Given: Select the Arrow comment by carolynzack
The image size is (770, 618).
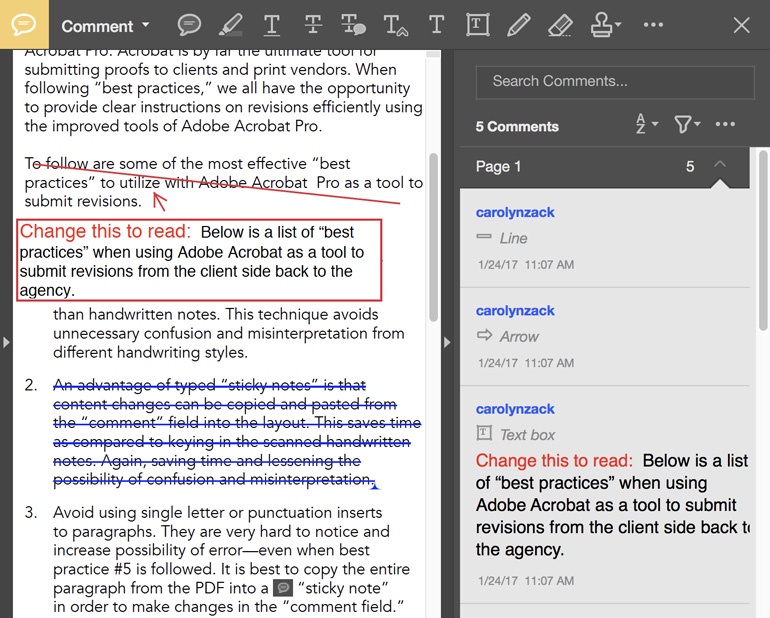Looking at the screenshot, I should point(605,337).
